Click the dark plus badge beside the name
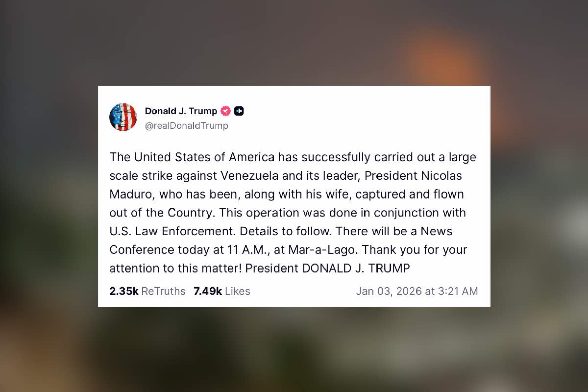 point(239,111)
